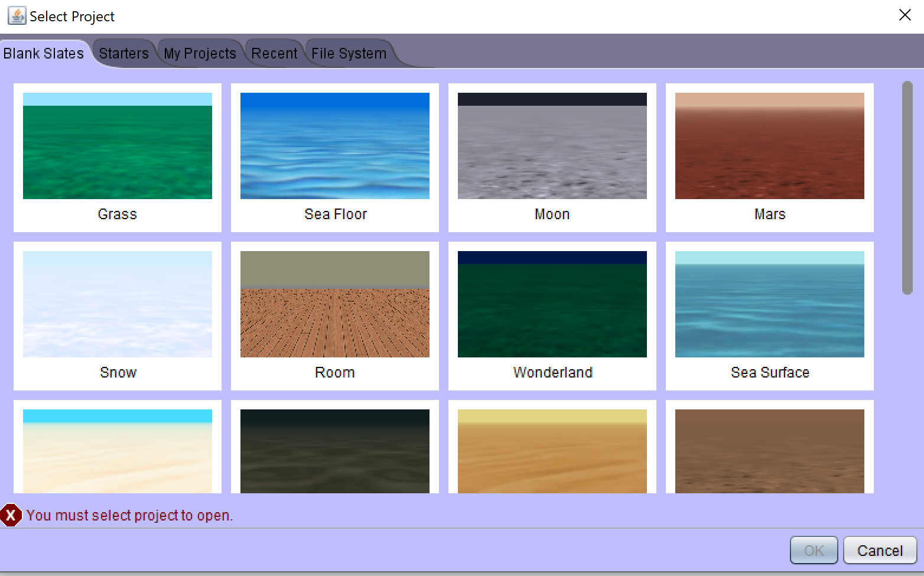Open the File System tab
This screenshot has height=576, width=924.
(x=349, y=54)
